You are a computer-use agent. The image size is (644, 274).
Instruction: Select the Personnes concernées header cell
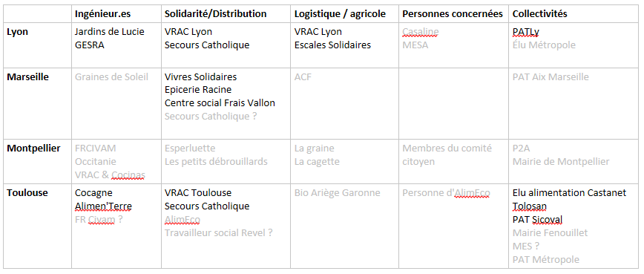click(x=453, y=14)
